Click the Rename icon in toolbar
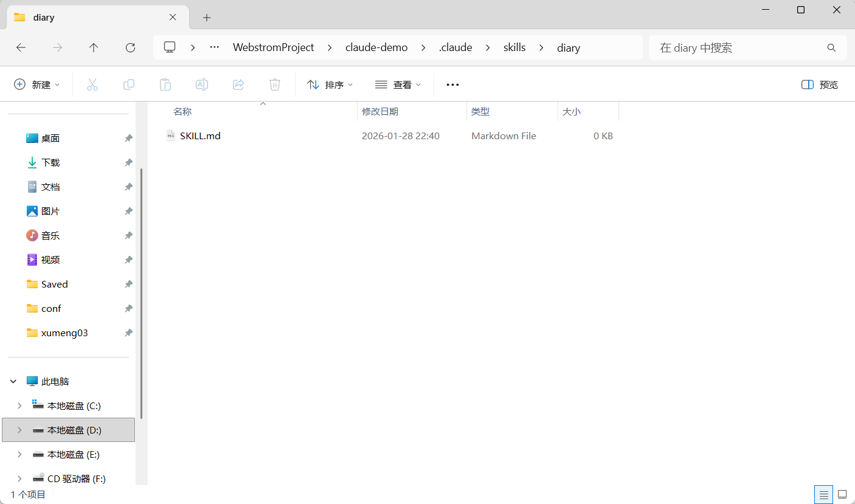The width and height of the screenshot is (855, 504). coord(202,85)
